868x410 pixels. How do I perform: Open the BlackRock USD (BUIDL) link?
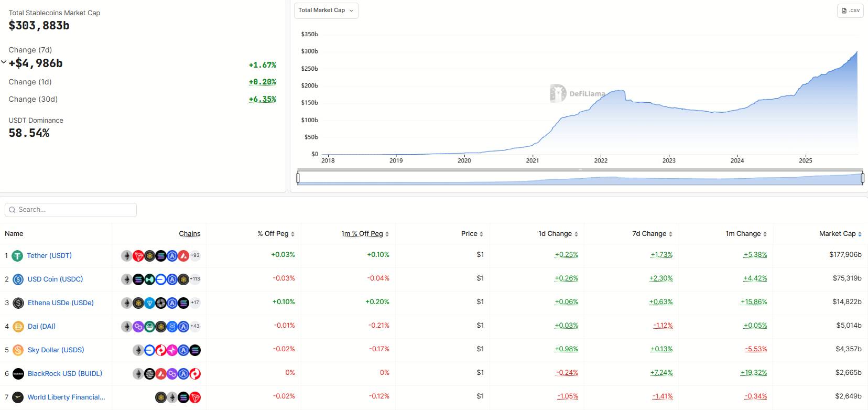[x=65, y=374]
